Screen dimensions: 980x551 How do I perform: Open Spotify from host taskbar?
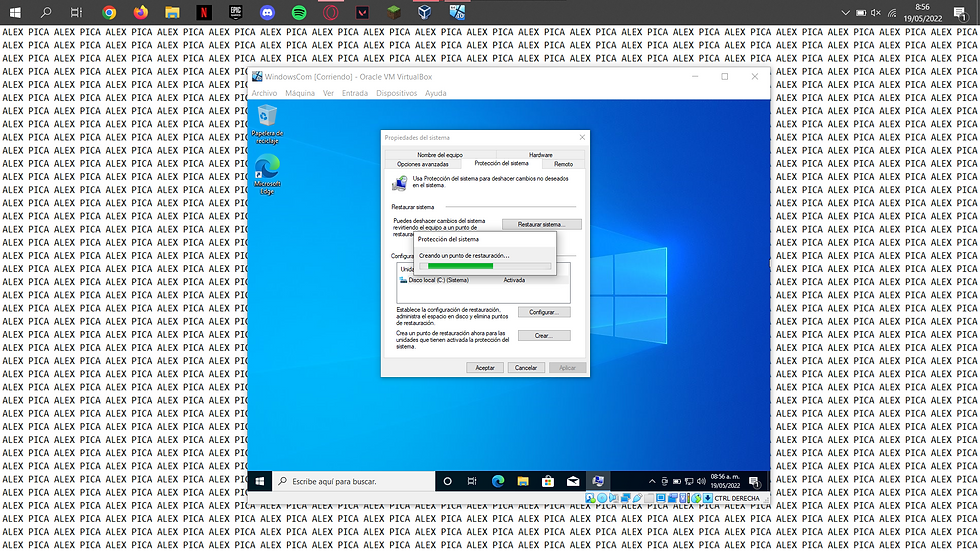(x=299, y=12)
